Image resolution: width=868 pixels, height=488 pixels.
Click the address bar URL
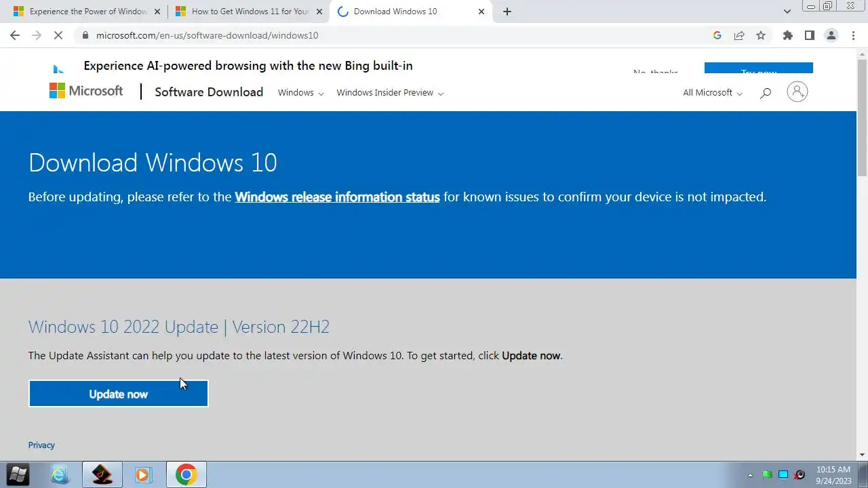click(207, 35)
